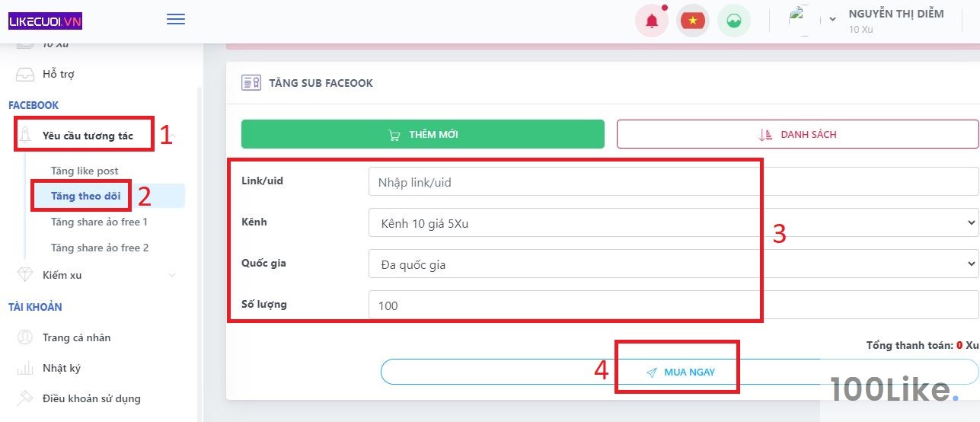Screen dimensions: 980x422
Task: Open the notification bell
Action: 652,21
